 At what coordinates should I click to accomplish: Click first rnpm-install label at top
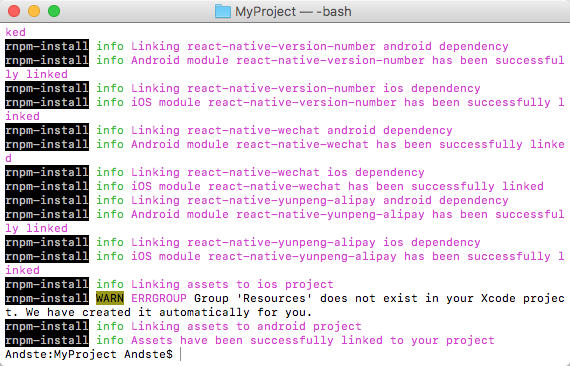[x=47, y=47]
